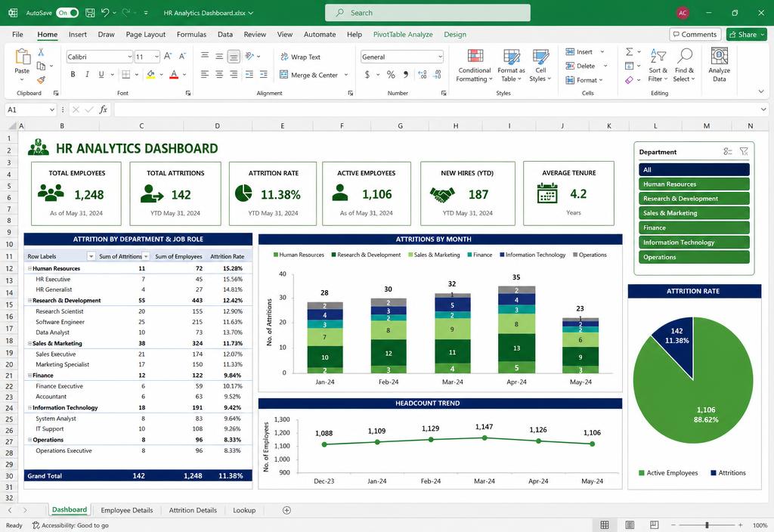Screen dimensions: 774x532
Task: Collapse the Human Resources pivot group
Action: [29, 268]
